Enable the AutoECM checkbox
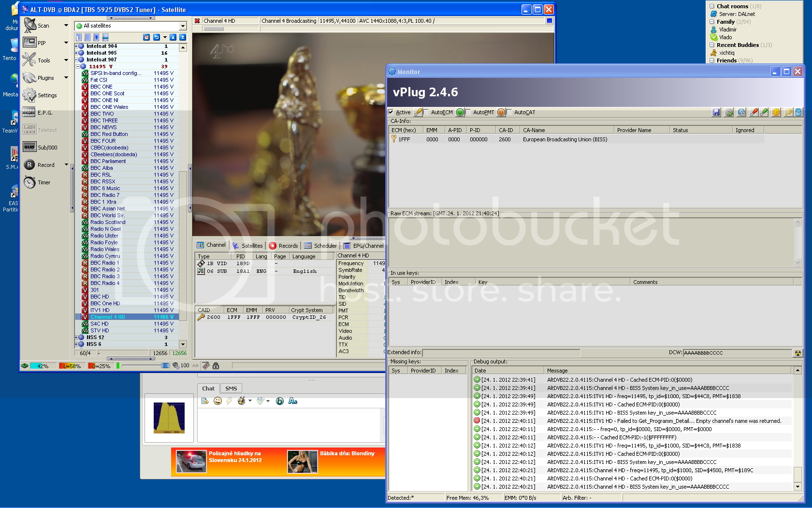The width and height of the screenshot is (812, 508). pyautogui.click(x=426, y=112)
